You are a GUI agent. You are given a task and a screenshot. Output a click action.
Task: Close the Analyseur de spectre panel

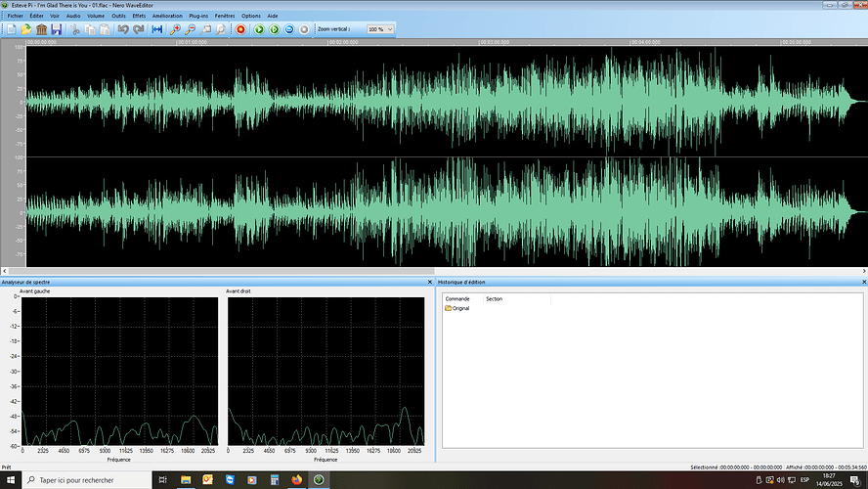point(430,282)
